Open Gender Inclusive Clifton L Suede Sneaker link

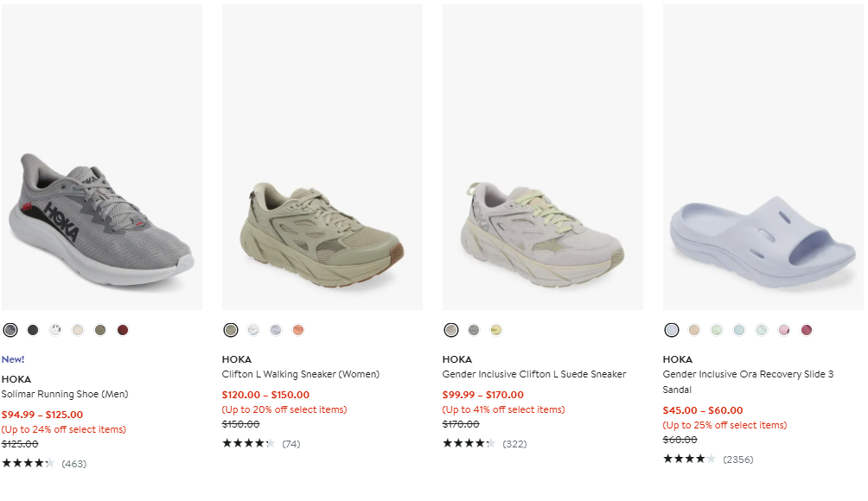pos(534,374)
